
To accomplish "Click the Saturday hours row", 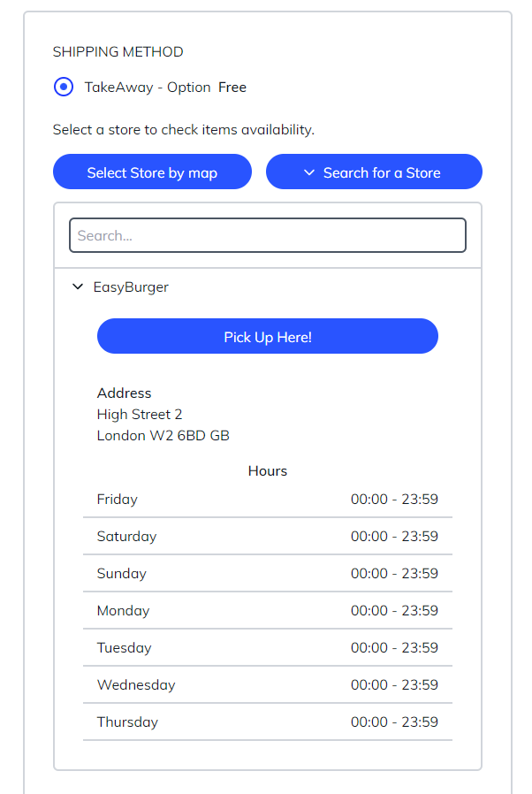I will pyautogui.click(x=267, y=537).
